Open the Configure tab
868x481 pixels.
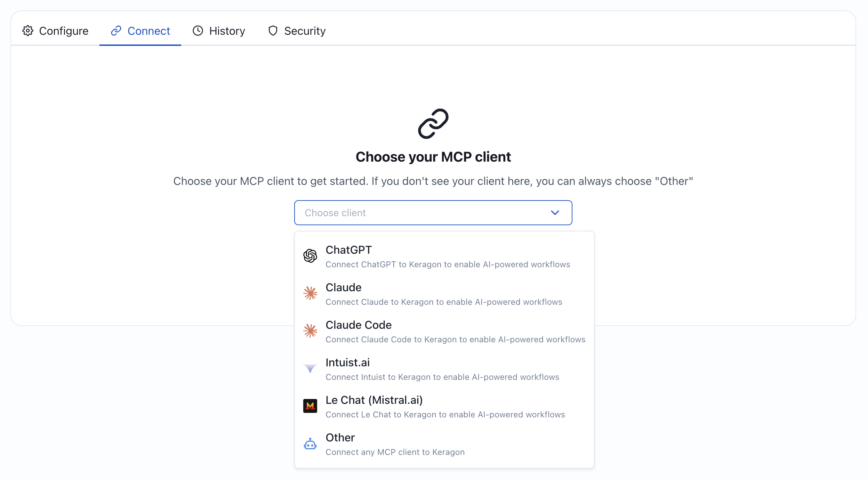[x=55, y=31]
